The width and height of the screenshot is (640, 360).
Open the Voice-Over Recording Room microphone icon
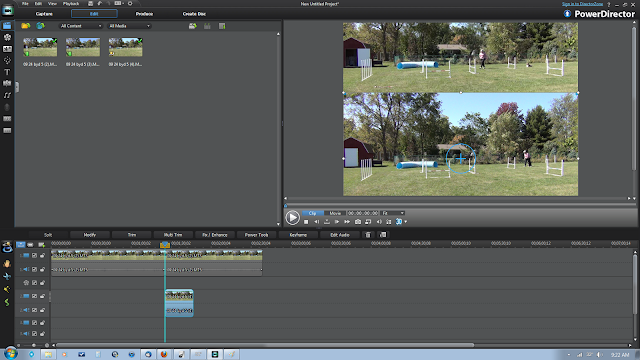(7, 107)
